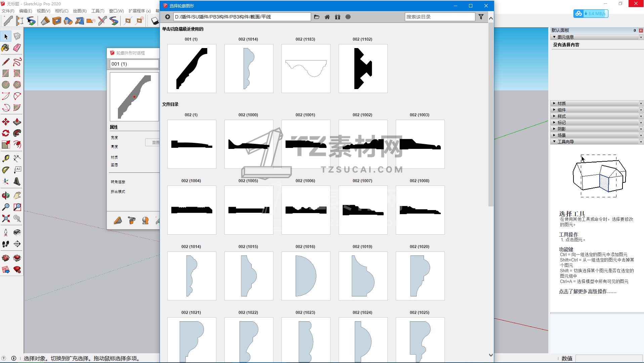The width and height of the screenshot is (644, 363).
Task: Select recent profile thumbnail 002 (1183)
Action: [x=306, y=69]
